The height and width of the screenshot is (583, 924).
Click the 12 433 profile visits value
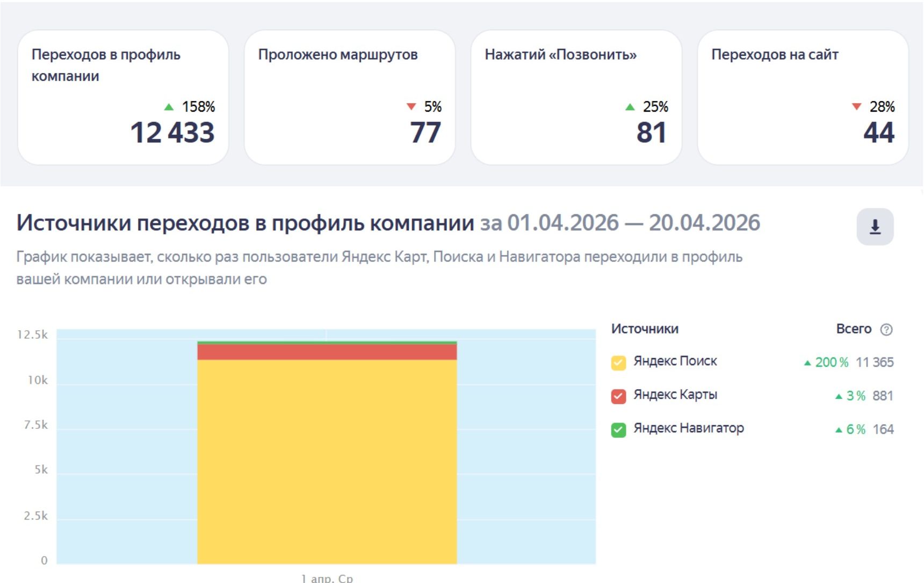click(x=172, y=133)
